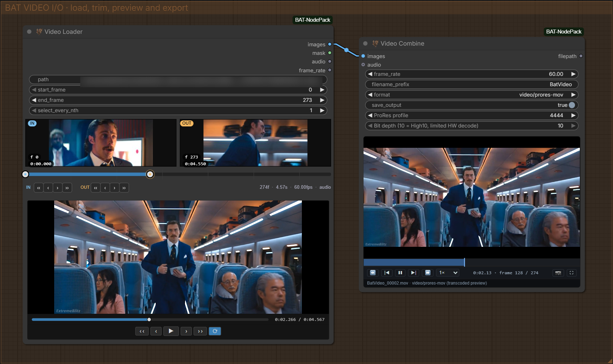Decrease start_frame with left arrow
The height and width of the screenshot is (364, 613).
pos(34,90)
